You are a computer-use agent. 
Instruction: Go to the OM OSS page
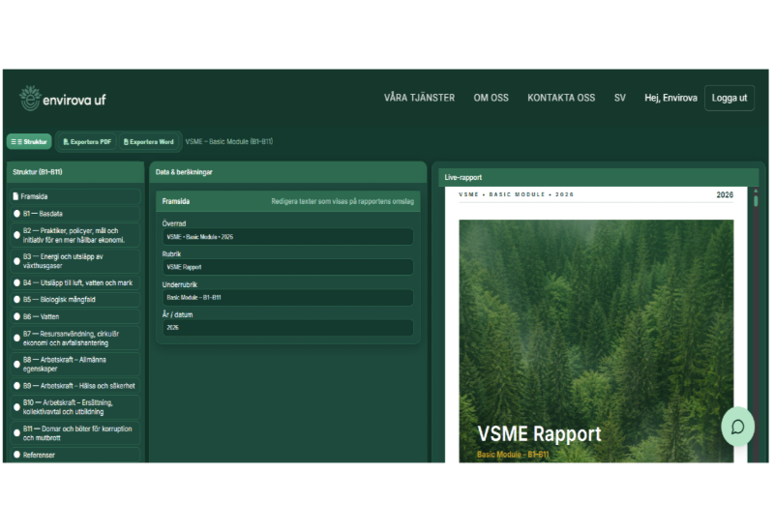tap(491, 98)
